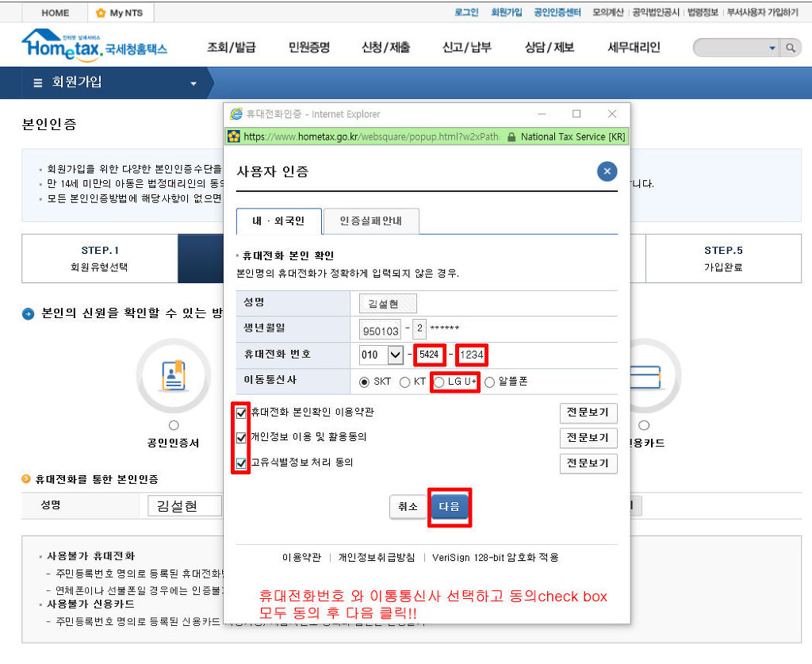The height and width of the screenshot is (664, 812).
Task: Click the 법령정보 link
Action: [x=703, y=13]
